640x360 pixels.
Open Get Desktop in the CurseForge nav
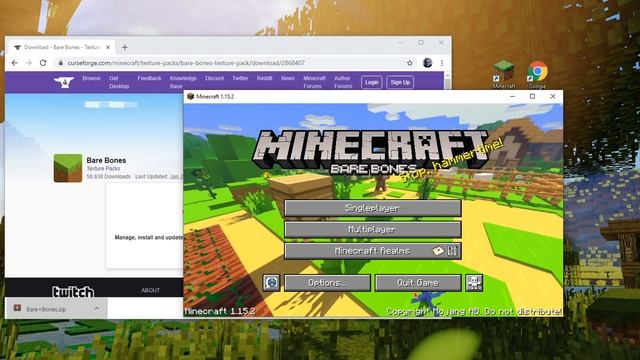119,82
